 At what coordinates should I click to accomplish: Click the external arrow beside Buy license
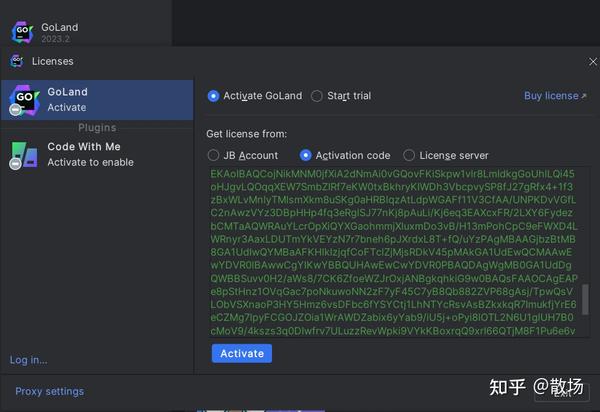[x=584, y=96]
